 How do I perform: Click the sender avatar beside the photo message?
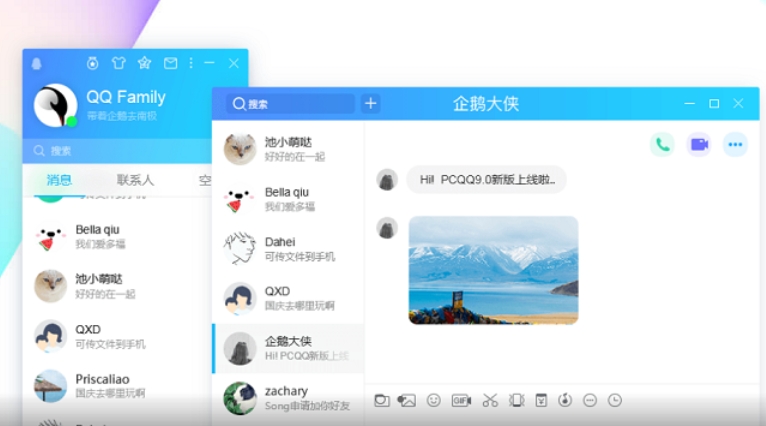[x=387, y=228]
